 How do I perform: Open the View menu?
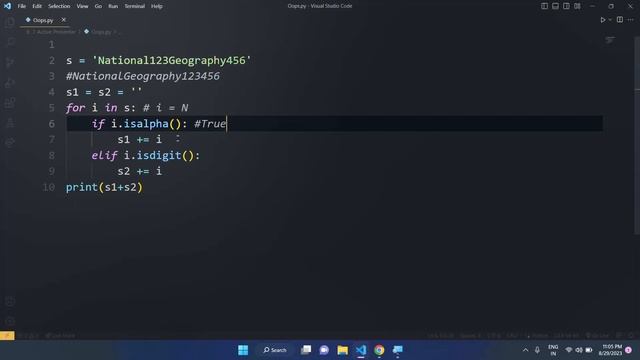click(82, 6)
